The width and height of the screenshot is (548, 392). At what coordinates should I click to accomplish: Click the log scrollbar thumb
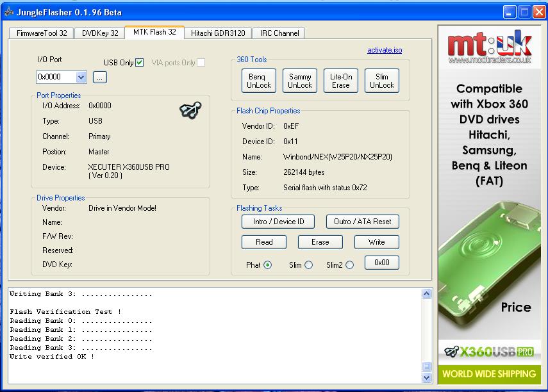tap(426, 366)
